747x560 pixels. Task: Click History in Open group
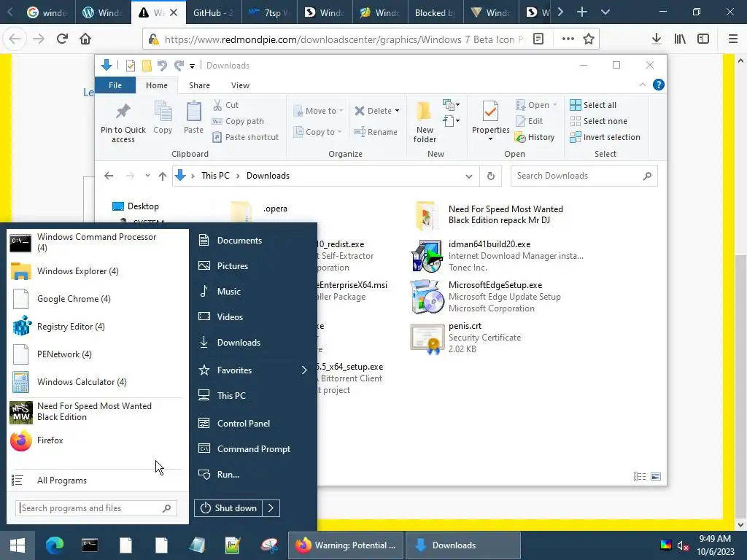click(535, 137)
